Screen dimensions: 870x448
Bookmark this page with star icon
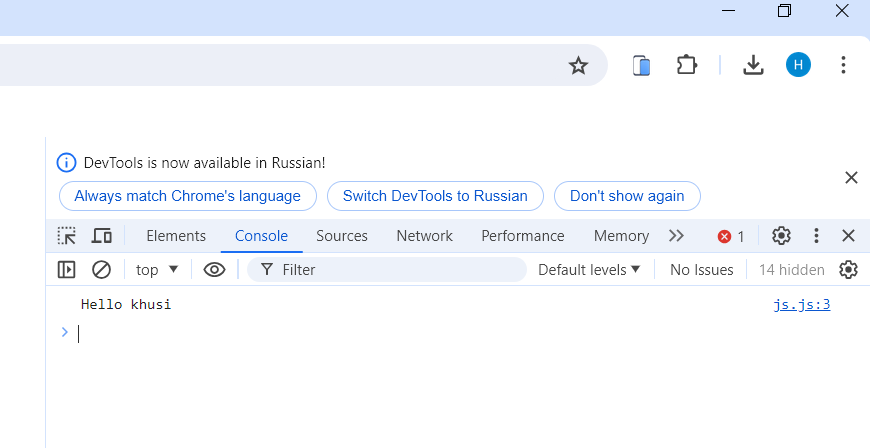click(x=578, y=66)
